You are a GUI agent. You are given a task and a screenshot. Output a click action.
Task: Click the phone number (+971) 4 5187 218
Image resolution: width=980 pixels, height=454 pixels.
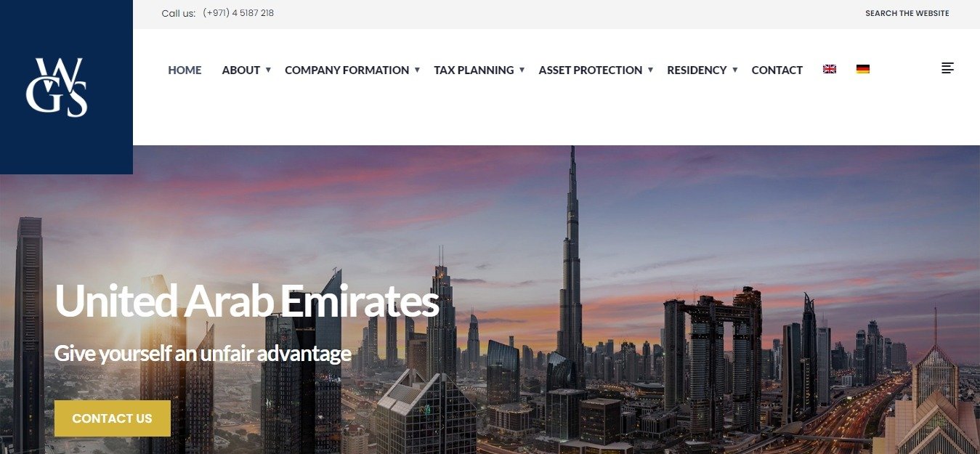click(x=238, y=13)
